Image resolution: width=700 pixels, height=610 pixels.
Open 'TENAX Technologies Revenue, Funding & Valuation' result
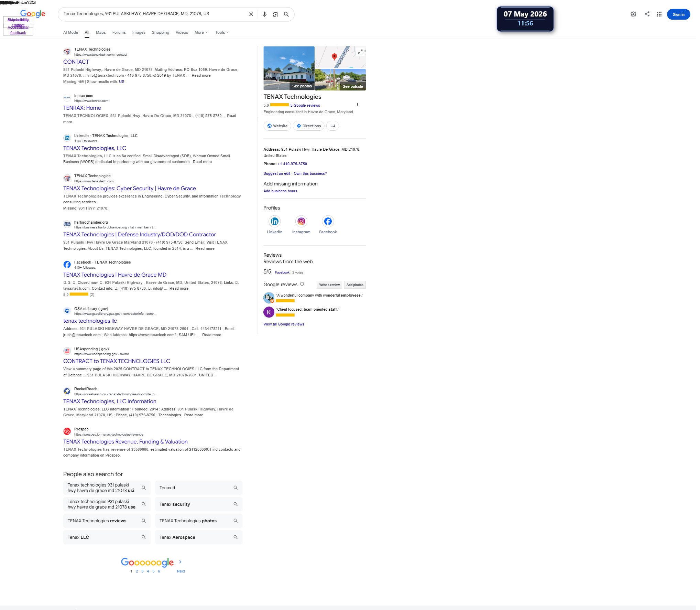(125, 442)
